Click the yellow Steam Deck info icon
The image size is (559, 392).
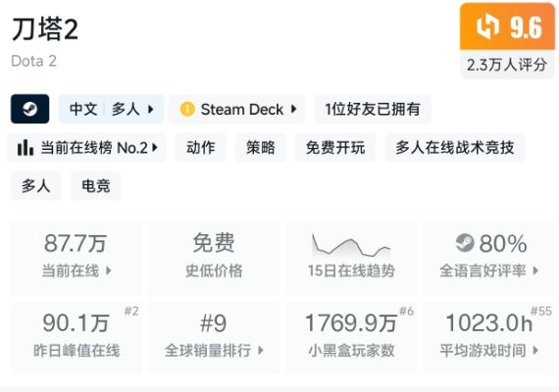point(187,109)
